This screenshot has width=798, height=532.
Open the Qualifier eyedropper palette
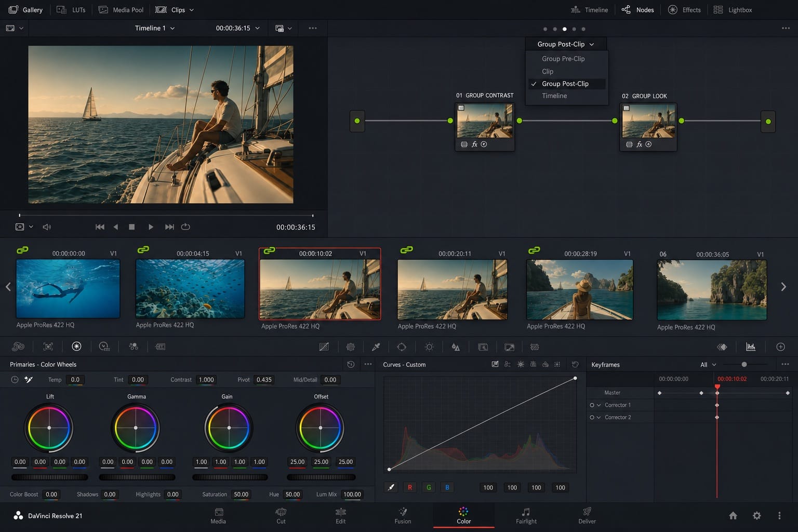376,347
